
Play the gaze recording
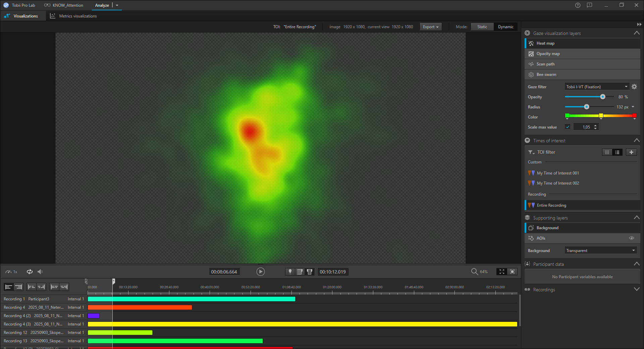(260, 272)
